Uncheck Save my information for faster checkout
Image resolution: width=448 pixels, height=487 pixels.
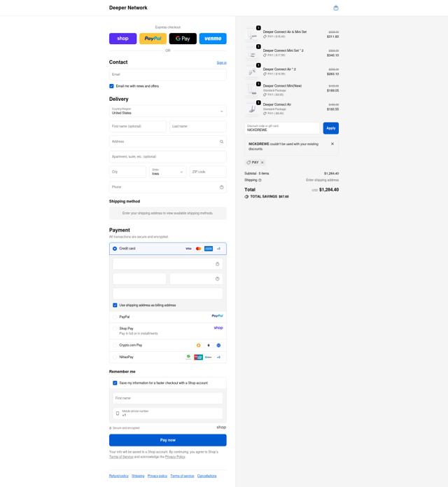(115, 383)
